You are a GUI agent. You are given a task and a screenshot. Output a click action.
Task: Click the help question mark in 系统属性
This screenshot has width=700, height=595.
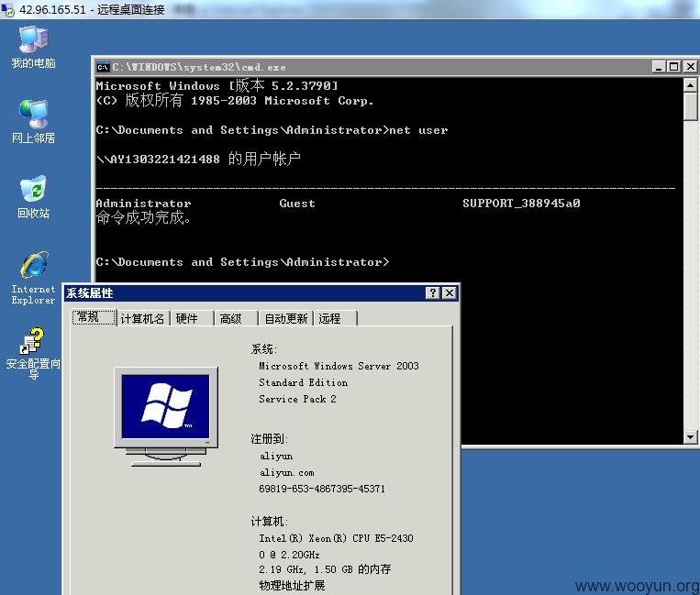point(433,293)
